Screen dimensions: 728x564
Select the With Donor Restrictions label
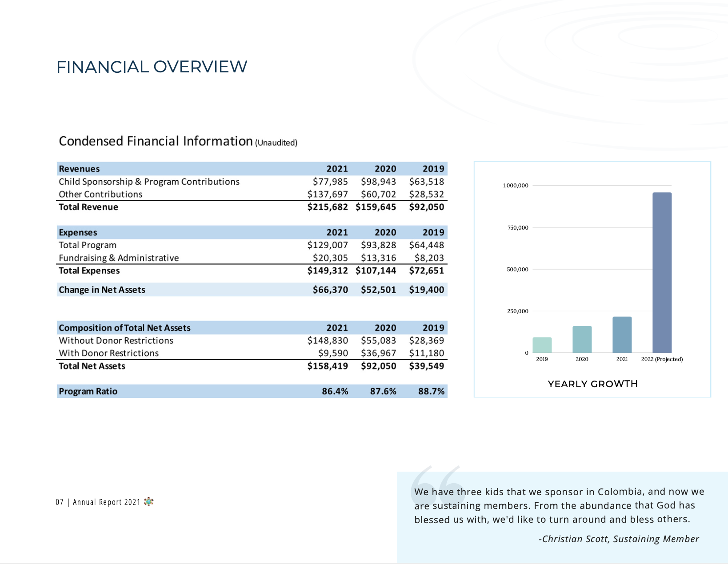click(x=108, y=353)
